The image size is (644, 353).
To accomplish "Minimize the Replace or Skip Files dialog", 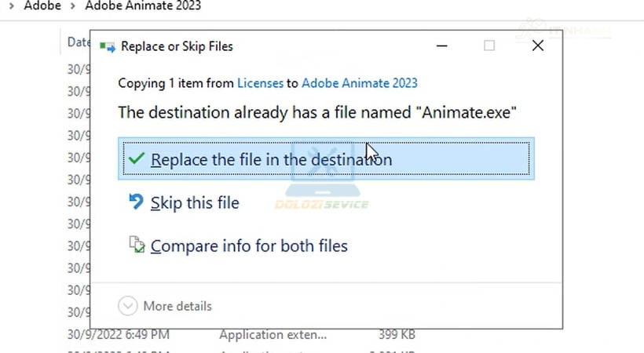I will point(441,45).
